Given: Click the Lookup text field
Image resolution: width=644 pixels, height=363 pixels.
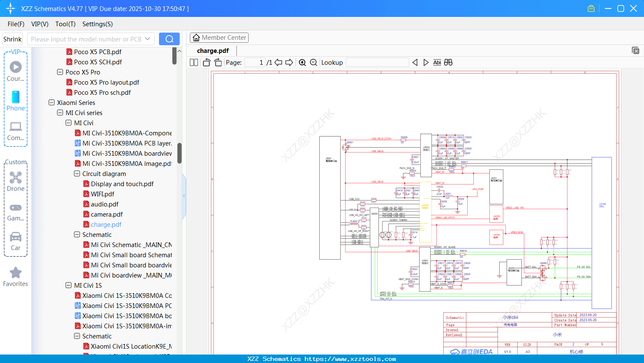Looking at the screenshot, I should tap(378, 63).
